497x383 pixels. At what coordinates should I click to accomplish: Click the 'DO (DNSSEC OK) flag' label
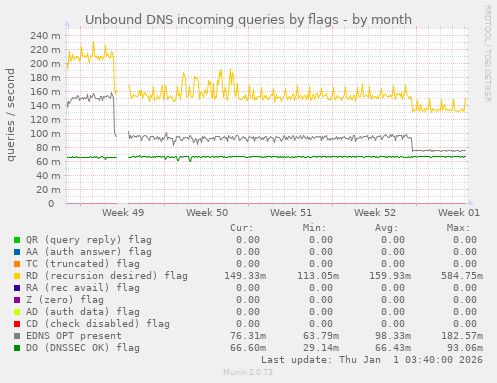[83, 348]
